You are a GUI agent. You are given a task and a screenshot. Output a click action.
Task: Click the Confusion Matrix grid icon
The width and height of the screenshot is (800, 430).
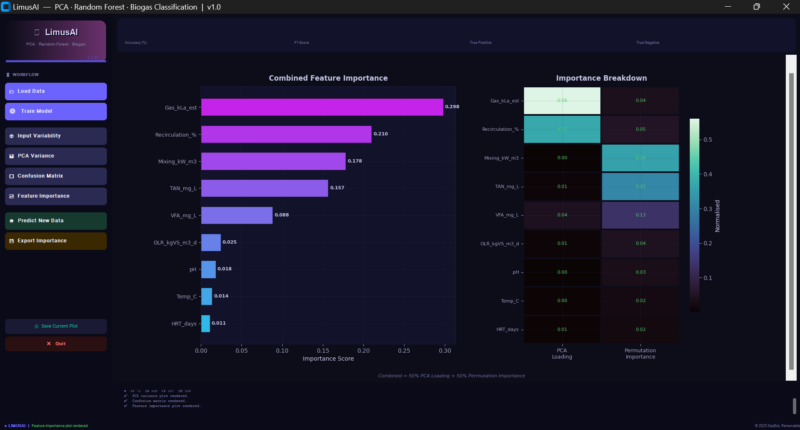(x=12, y=176)
